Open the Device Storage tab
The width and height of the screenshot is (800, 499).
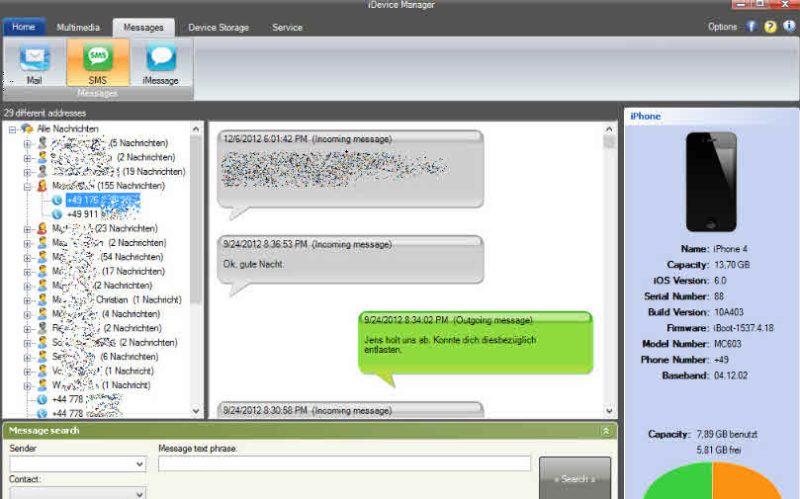pos(218,28)
